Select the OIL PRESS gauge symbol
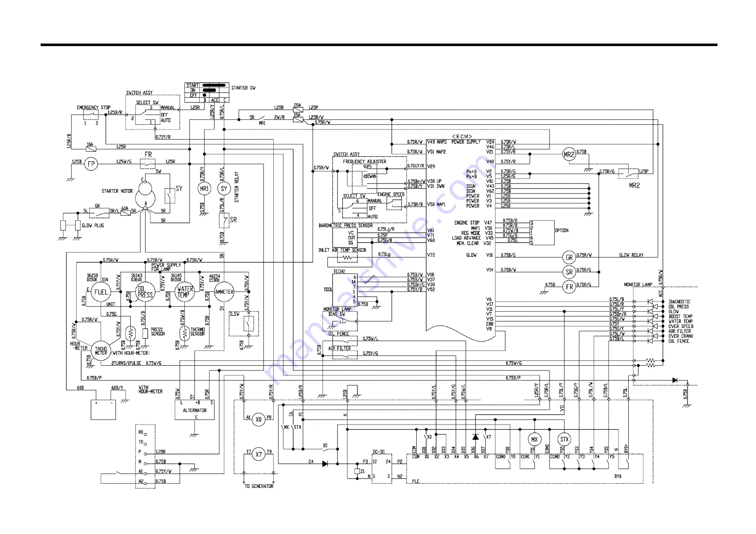This screenshot has height=534, width=756. [x=145, y=292]
